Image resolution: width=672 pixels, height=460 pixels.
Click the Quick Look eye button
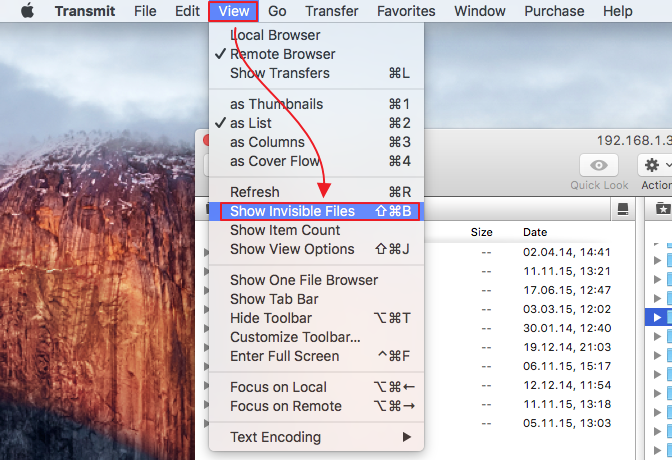click(599, 165)
